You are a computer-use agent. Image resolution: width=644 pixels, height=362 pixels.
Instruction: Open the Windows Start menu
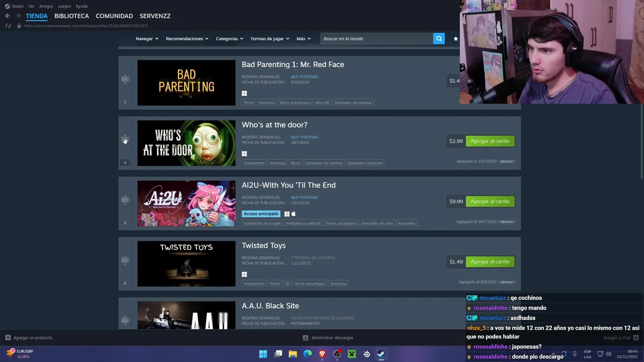[x=263, y=354]
